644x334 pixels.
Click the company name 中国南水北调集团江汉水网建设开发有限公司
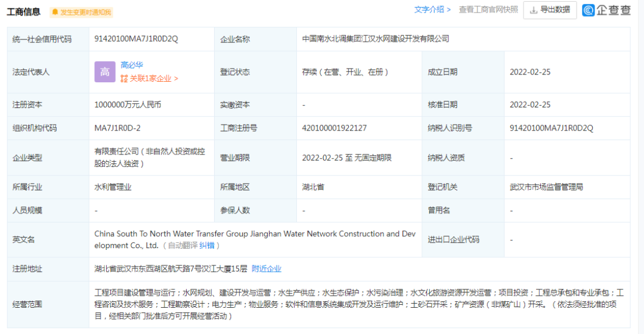pos(375,39)
